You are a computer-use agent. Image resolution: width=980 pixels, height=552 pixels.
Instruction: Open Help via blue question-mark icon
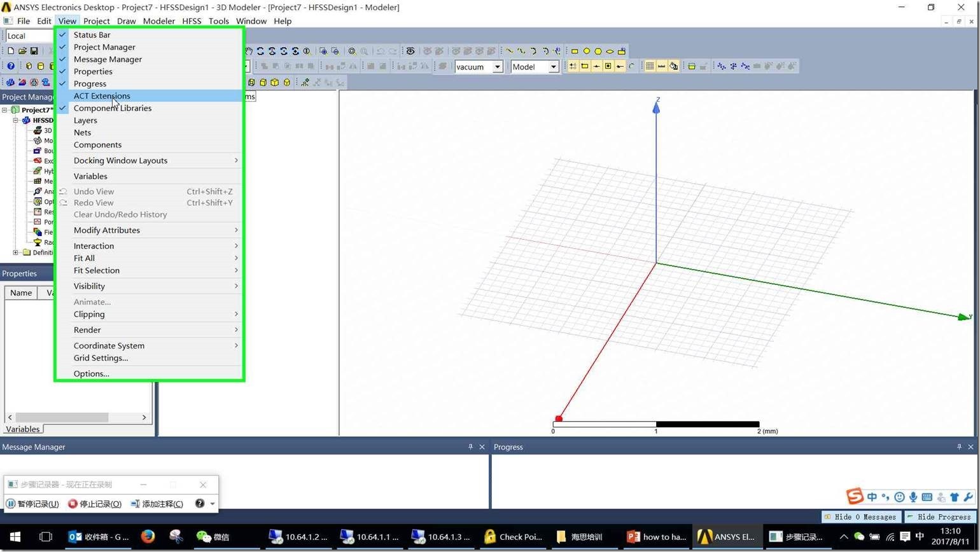point(11,66)
